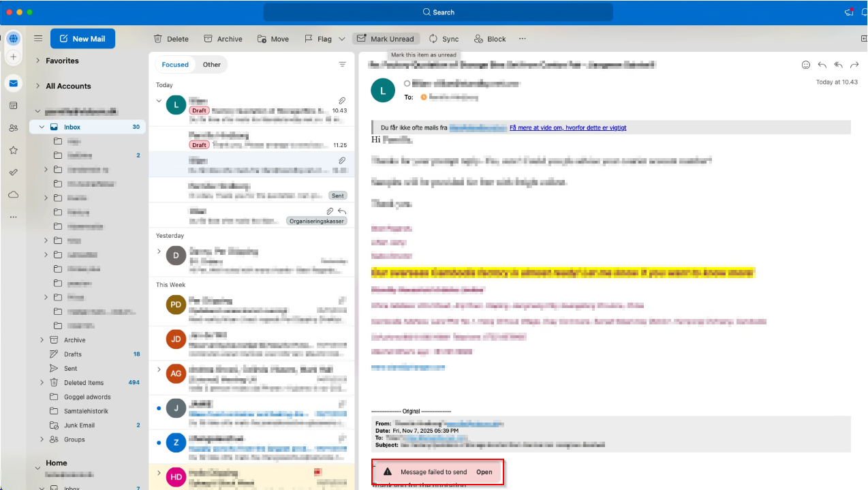868x490 pixels.
Task: Delete the open email
Action: [171, 39]
